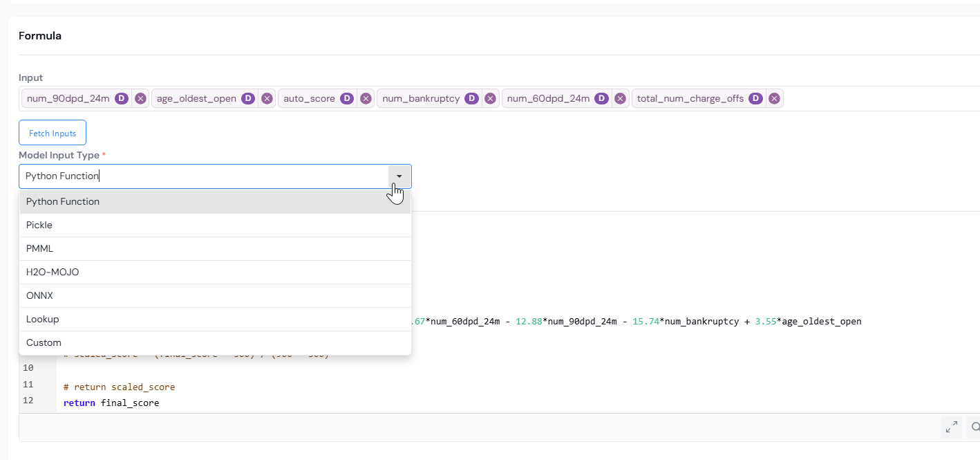This screenshot has width=980, height=460.
Task: Click the num_60dpd_24m tag label
Action: [x=549, y=99]
